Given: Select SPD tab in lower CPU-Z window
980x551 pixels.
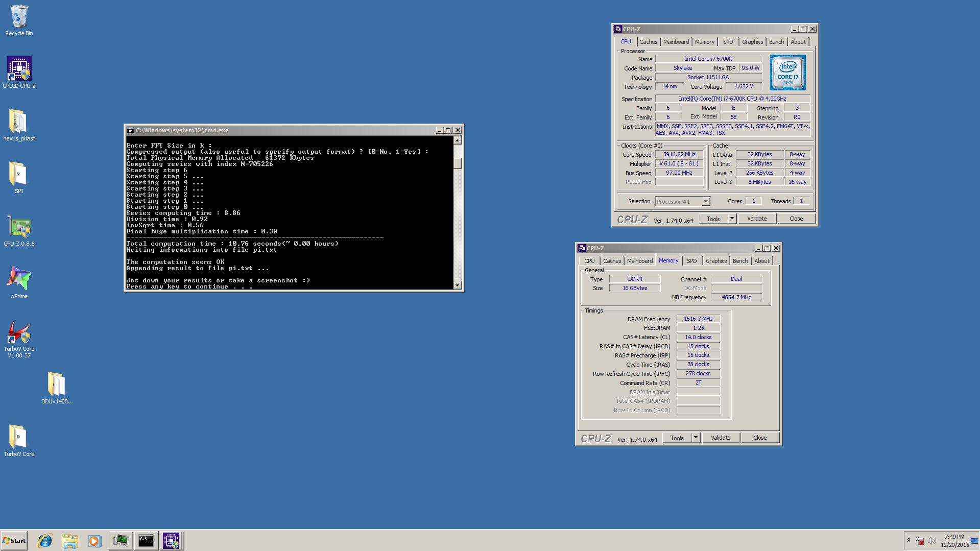Looking at the screenshot, I should click(691, 261).
